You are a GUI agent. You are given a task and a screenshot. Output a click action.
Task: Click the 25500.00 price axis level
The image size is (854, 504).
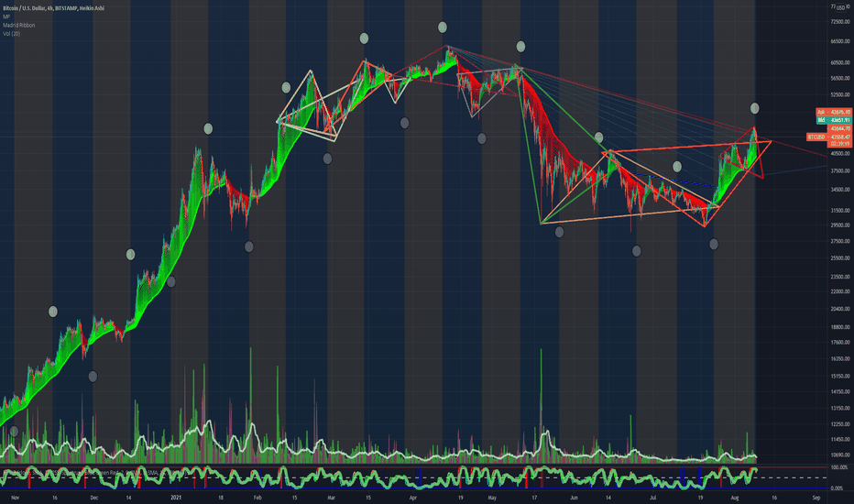coord(841,257)
